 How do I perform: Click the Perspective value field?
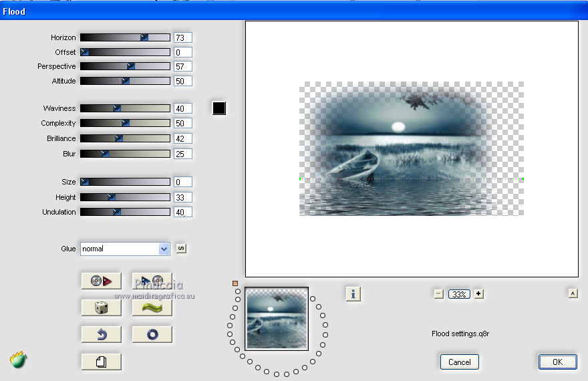(x=183, y=66)
